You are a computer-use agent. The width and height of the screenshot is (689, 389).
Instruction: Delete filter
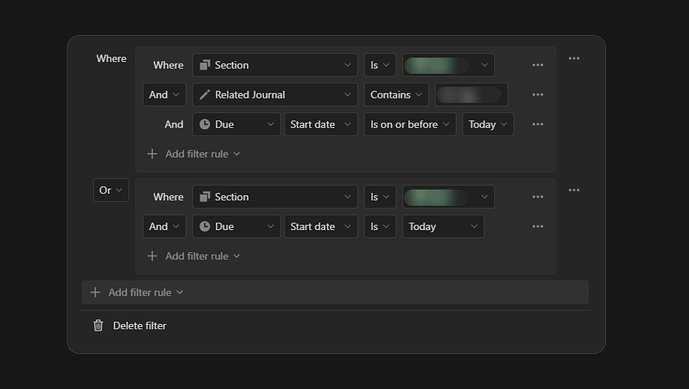(x=130, y=326)
